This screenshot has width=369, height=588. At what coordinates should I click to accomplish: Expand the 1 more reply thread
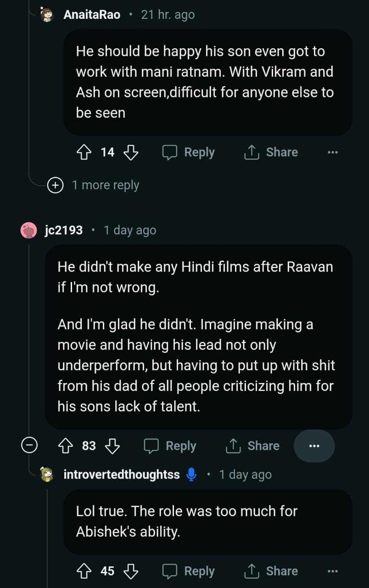tap(56, 185)
